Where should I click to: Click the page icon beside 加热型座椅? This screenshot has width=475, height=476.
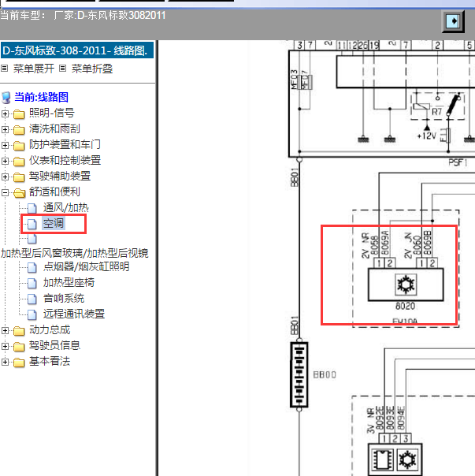32,283
